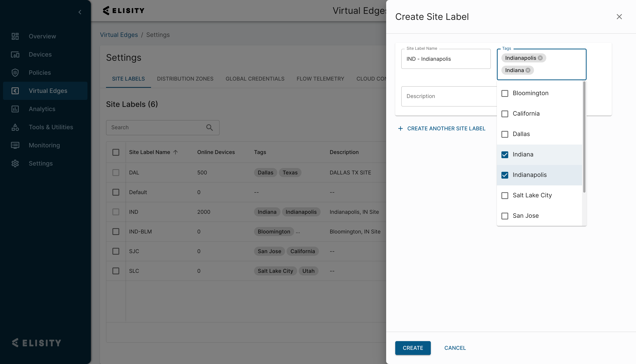Remove the Indiana tag chip

528,70
